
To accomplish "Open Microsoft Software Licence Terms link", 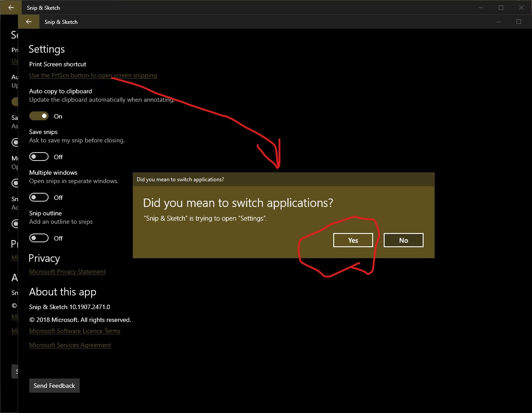I will pyautogui.click(x=75, y=331).
